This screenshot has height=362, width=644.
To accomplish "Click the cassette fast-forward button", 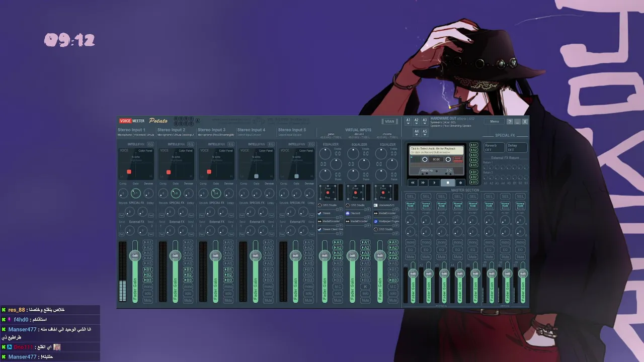I will click(x=424, y=183).
